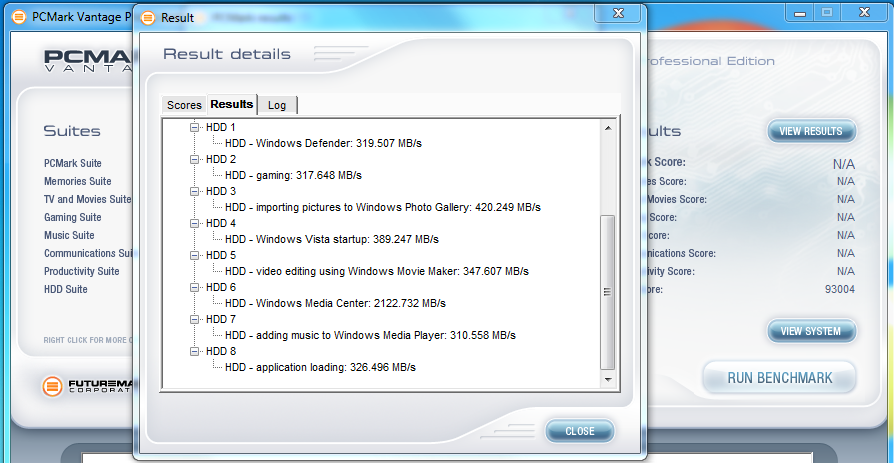Select Memories Suite in Suites list
The width and height of the screenshot is (894, 463).
coord(78,181)
